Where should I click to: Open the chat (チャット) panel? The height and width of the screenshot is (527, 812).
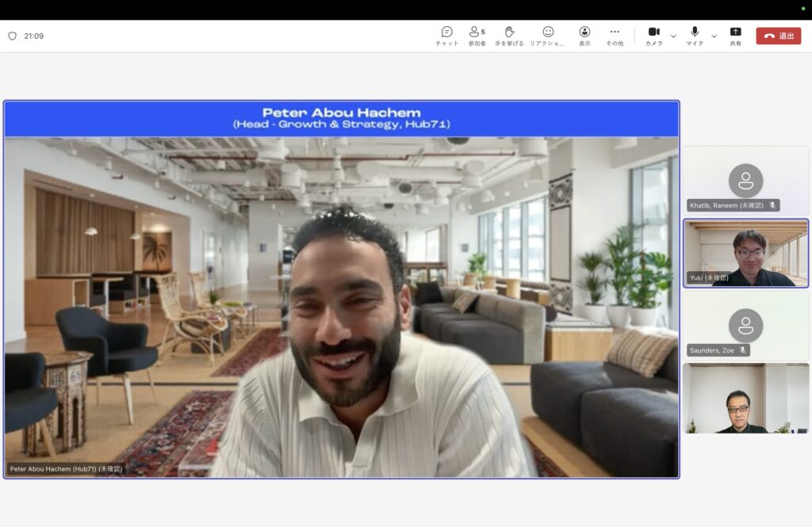point(446,36)
